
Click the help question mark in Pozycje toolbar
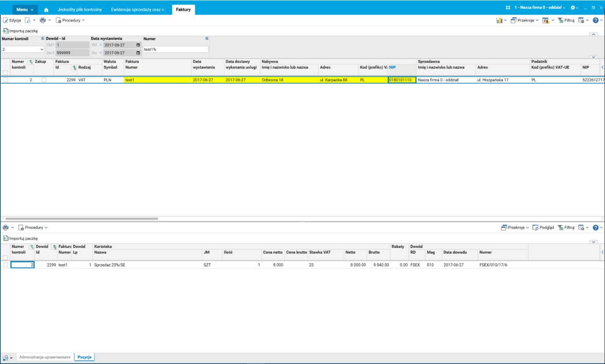point(595,228)
